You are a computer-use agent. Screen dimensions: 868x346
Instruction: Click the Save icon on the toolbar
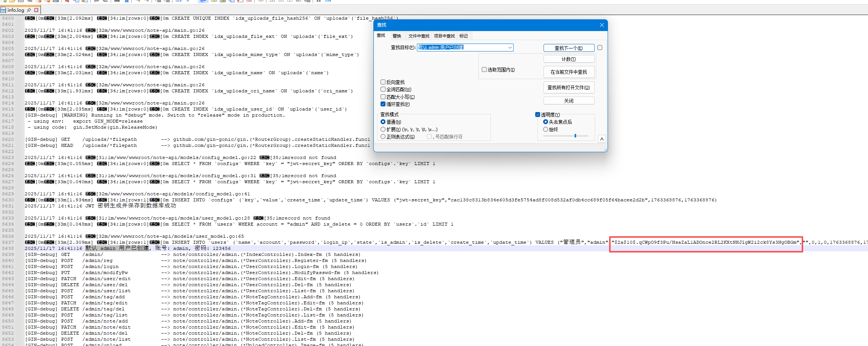(20, 2)
